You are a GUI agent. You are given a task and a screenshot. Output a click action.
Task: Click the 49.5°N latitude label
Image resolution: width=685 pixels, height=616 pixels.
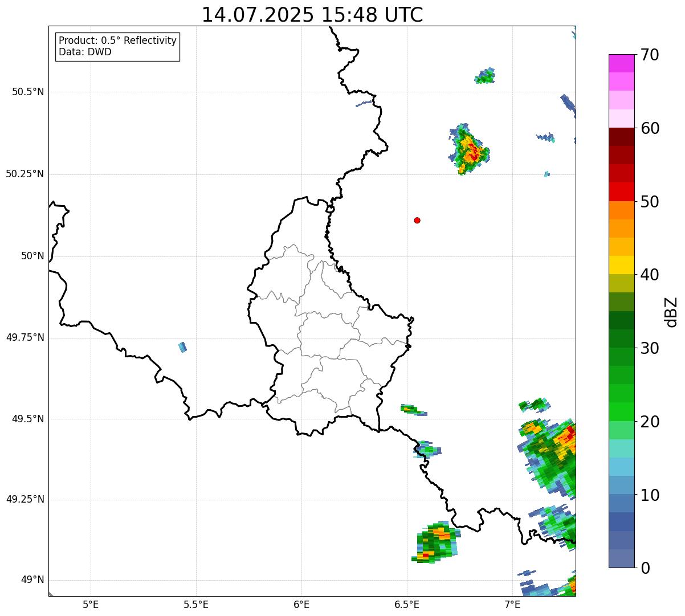[28, 419]
